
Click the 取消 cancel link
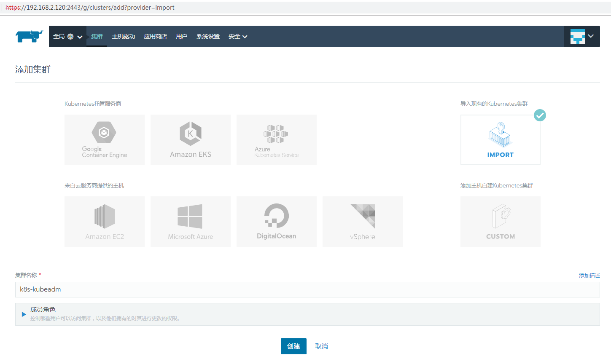[321, 346]
